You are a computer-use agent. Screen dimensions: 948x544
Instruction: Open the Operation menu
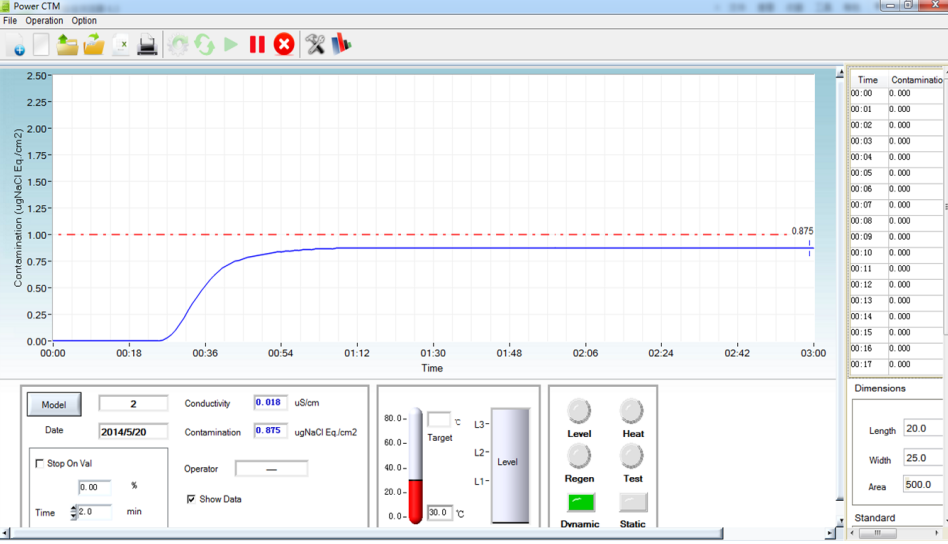[44, 20]
